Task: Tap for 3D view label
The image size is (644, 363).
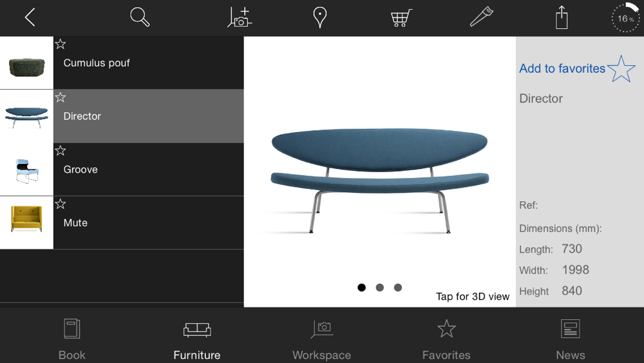Action: (472, 297)
